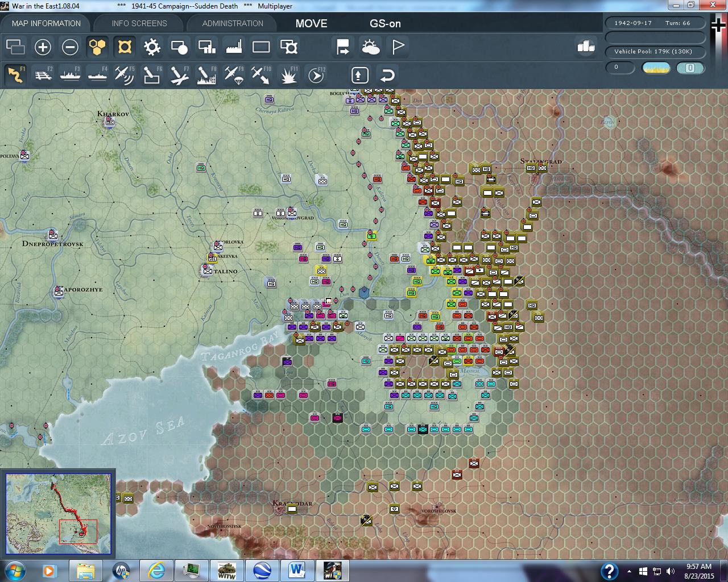
Task: Click the F12 end turn arrow icon
Action: pos(316,75)
